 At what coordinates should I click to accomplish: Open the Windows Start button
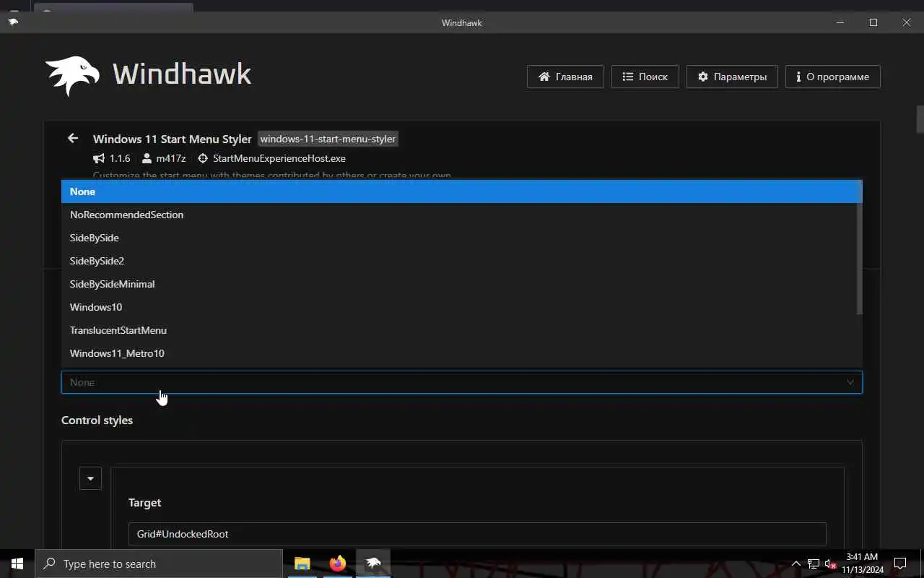point(17,564)
